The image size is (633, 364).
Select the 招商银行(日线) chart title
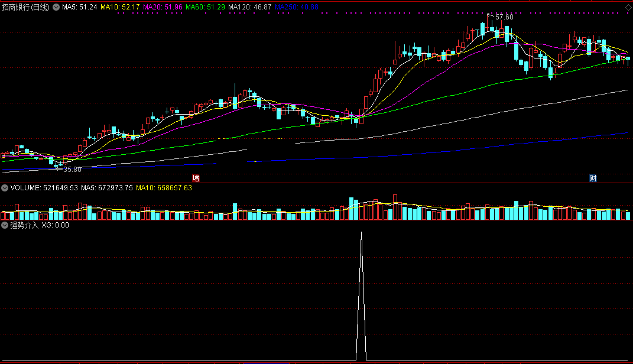[x=25, y=7]
